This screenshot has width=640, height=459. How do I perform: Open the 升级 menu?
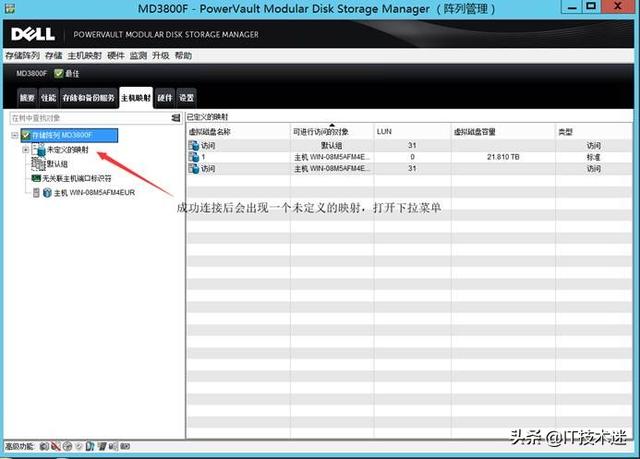pos(161,55)
